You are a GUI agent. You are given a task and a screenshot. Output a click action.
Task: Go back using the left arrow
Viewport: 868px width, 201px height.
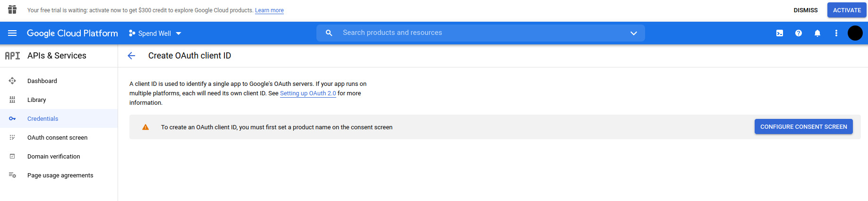coord(131,56)
